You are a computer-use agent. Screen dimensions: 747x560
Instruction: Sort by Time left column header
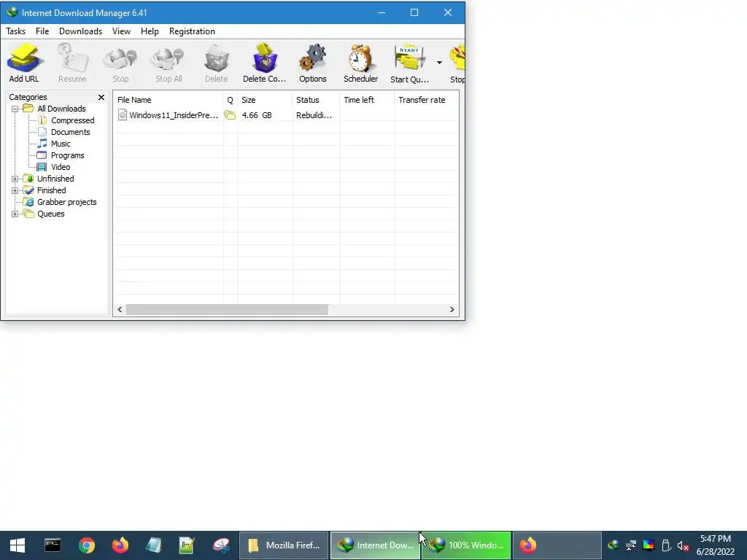(x=368, y=100)
